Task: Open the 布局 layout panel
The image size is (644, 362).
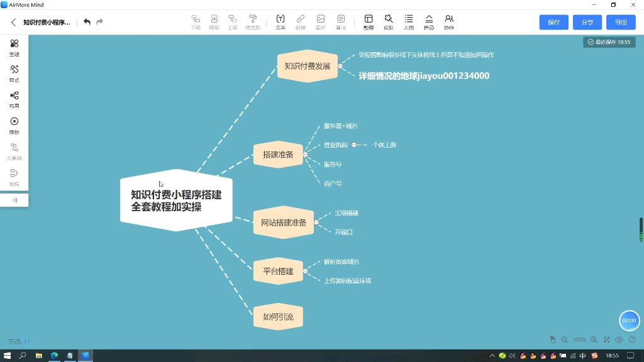Action: tap(14, 100)
